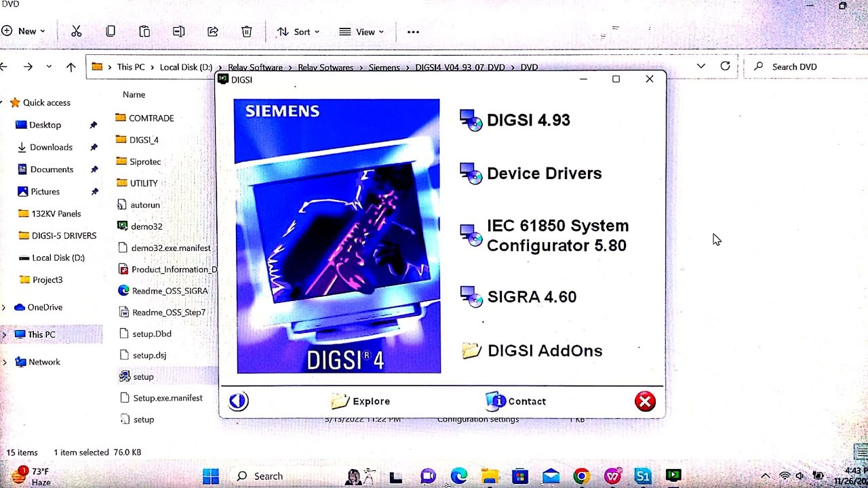Select the demo32.exe.manifest file
Viewport: 868px width, 488px height.
click(x=163, y=248)
